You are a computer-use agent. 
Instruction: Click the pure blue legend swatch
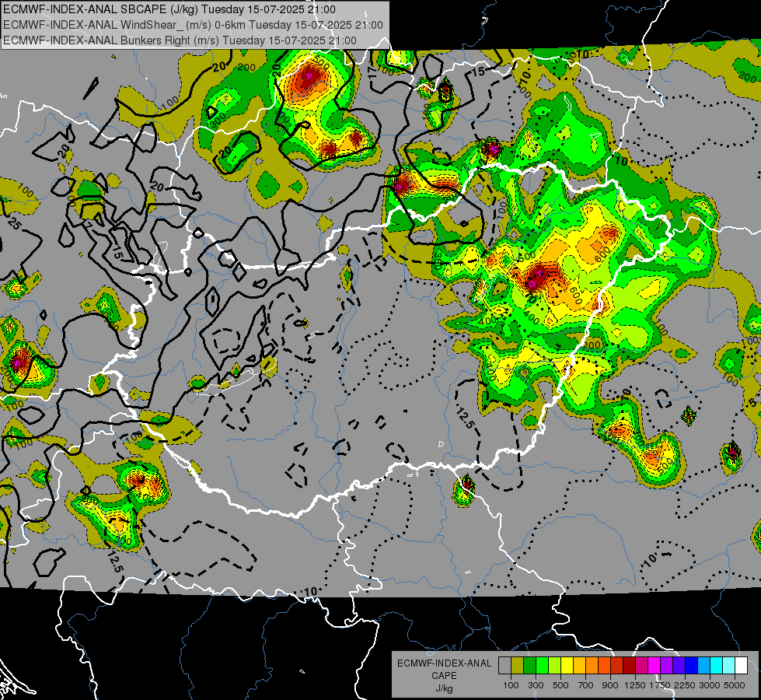692,665
